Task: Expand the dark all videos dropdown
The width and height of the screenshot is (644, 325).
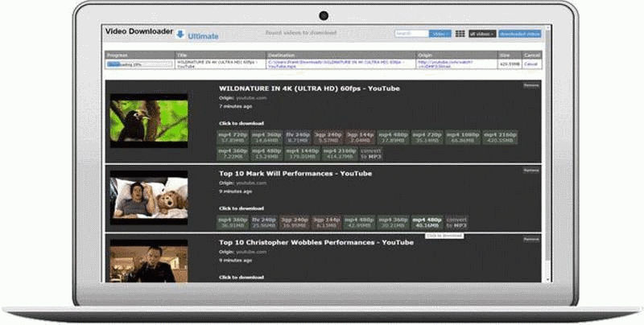Action: (x=482, y=34)
